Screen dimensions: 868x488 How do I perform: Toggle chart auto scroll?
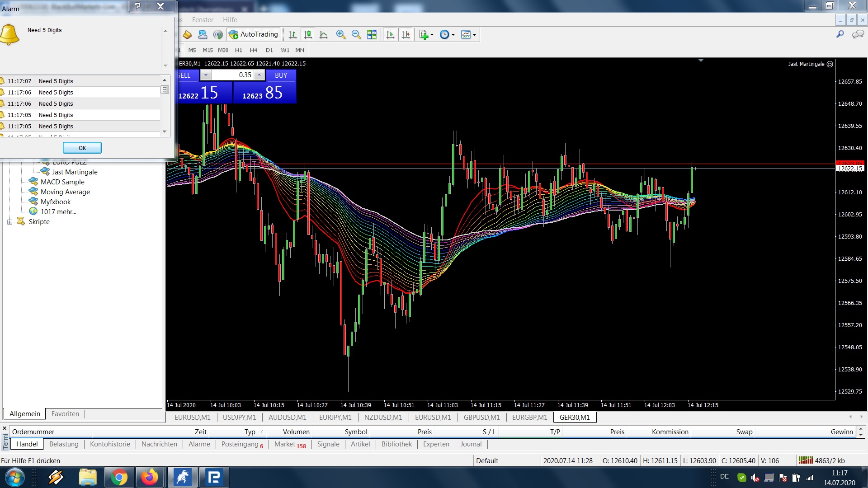(x=390, y=34)
